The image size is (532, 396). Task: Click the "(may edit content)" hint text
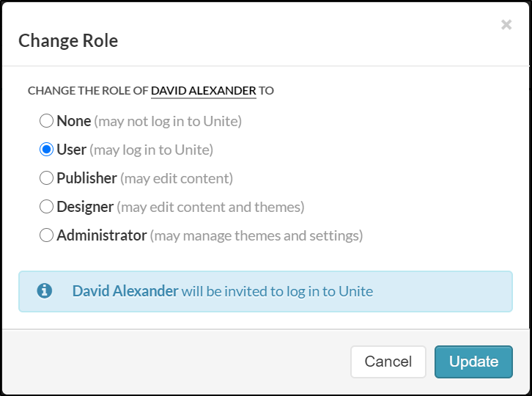pyautogui.click(x=177, y=178)
